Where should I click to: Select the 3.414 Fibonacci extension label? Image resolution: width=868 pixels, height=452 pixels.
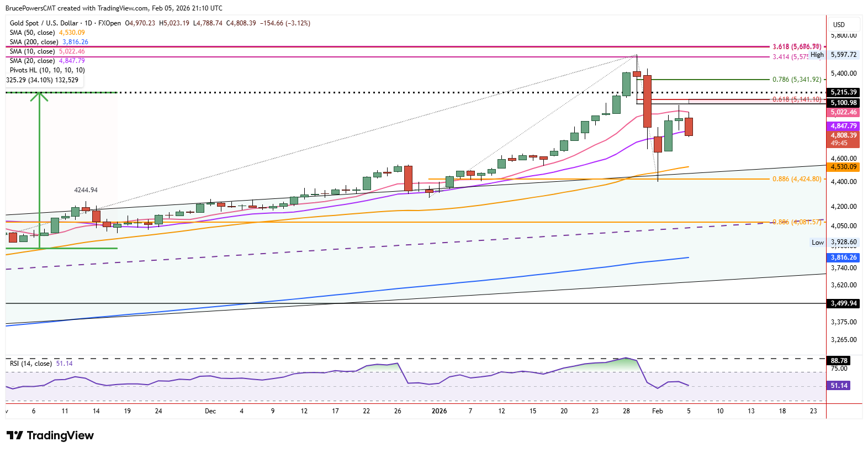(790, 57)
